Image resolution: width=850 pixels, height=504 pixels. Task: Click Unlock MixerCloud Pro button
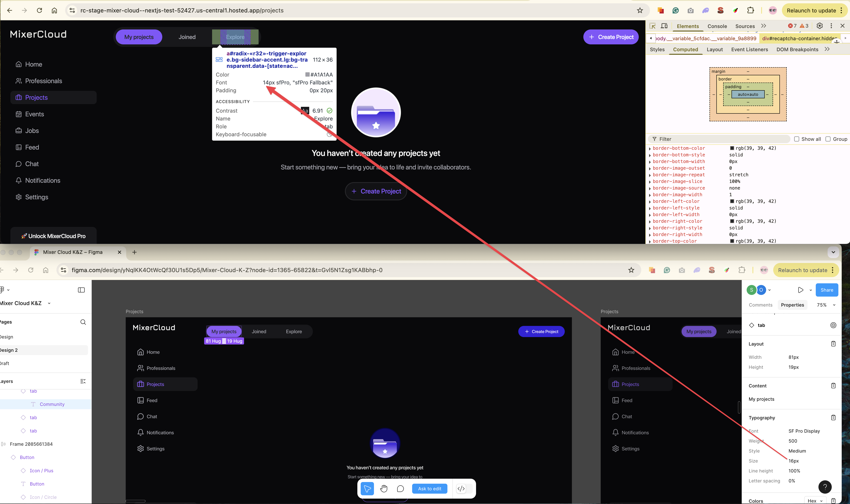coord(54,236)
